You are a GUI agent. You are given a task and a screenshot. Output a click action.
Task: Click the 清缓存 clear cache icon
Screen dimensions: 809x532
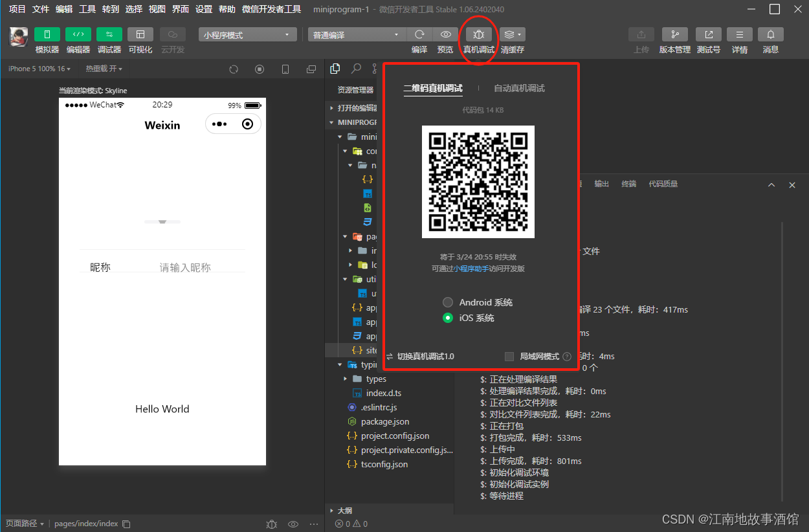pyautogui.click(x=509, y=34)
